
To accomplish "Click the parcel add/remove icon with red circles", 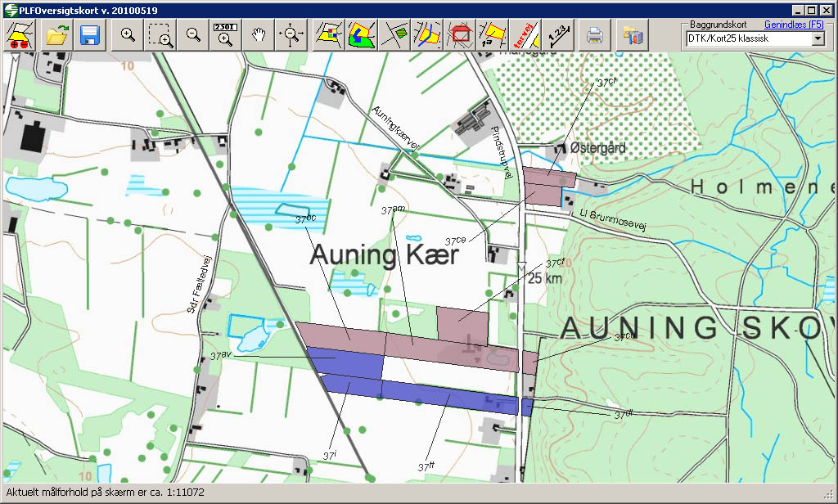I will tap(20, 35).
